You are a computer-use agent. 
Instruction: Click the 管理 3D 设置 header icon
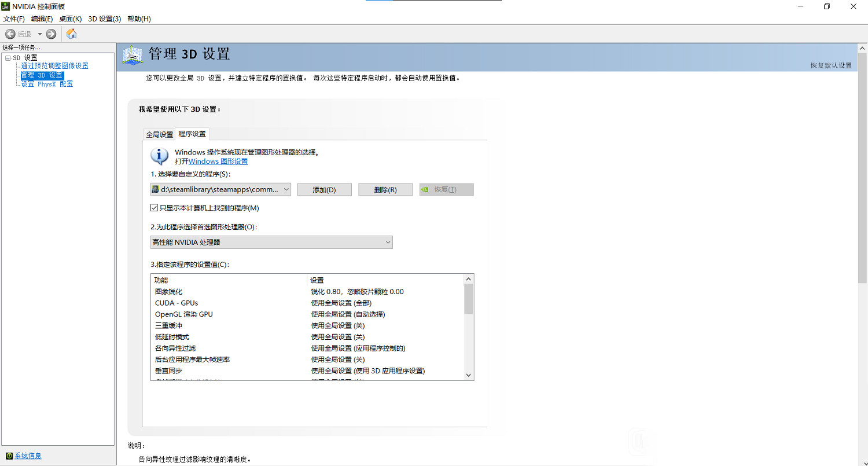[133, 55]
